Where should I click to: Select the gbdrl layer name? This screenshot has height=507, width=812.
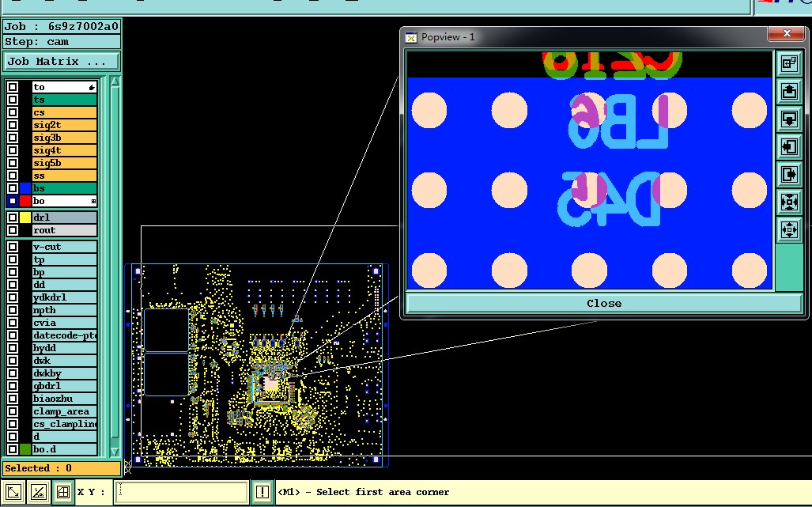click(x=64, y=386)
